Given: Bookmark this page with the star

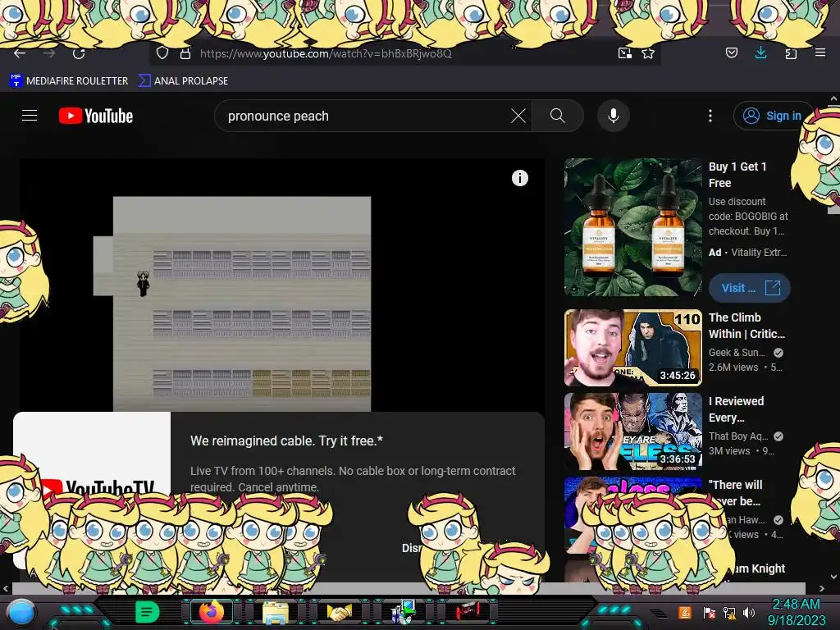Looking at the screenshot, I should point(648,53).
